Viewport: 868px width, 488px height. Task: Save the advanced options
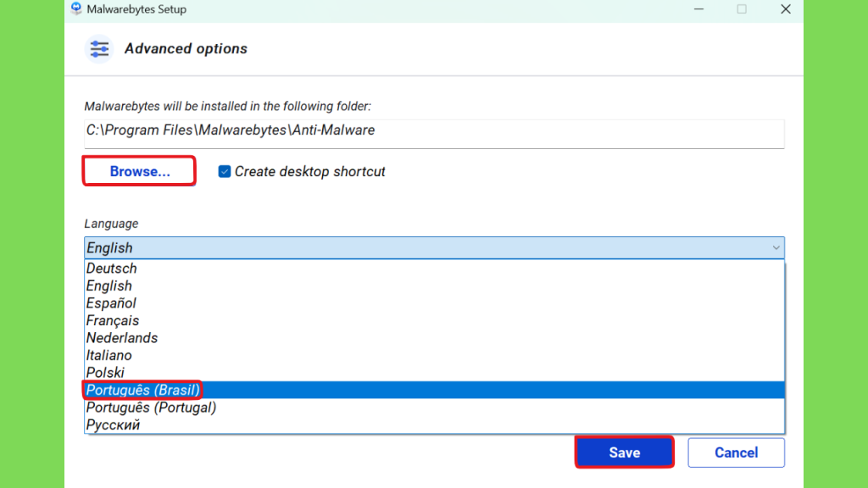tap(625, 452)
